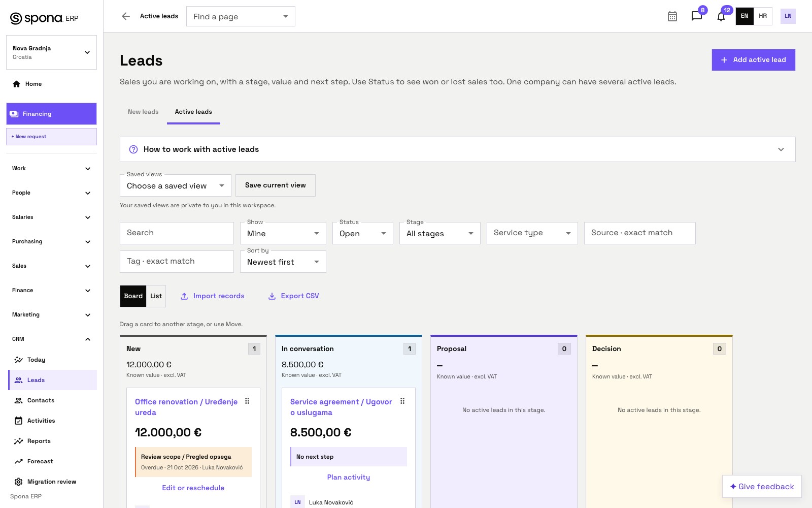Open the Sort by dropdown
The width and height of the screenshot is (812, 508).
283,262
